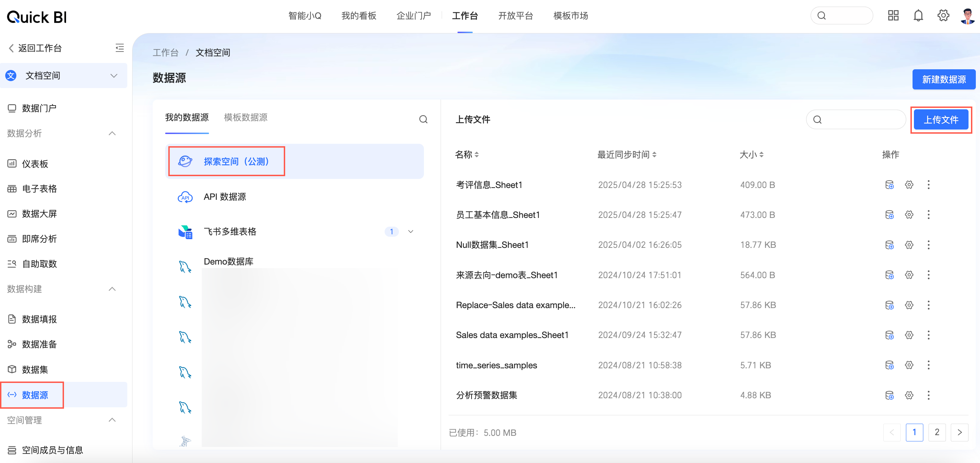Viewport: 980px width, 463px height.
Task: Open 开放平台 in top navigation
Action: (x=515, y=16)
